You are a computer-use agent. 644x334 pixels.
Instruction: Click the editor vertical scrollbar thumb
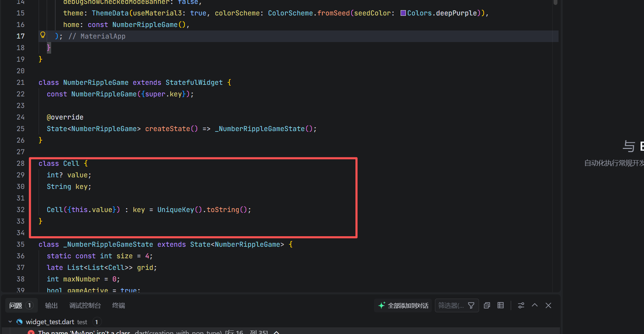tap(555, 2)
